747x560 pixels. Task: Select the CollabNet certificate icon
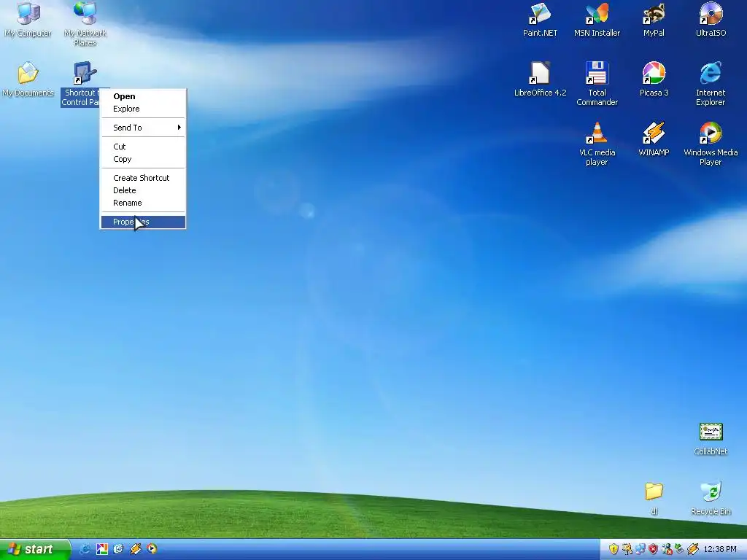pos(711,438)
